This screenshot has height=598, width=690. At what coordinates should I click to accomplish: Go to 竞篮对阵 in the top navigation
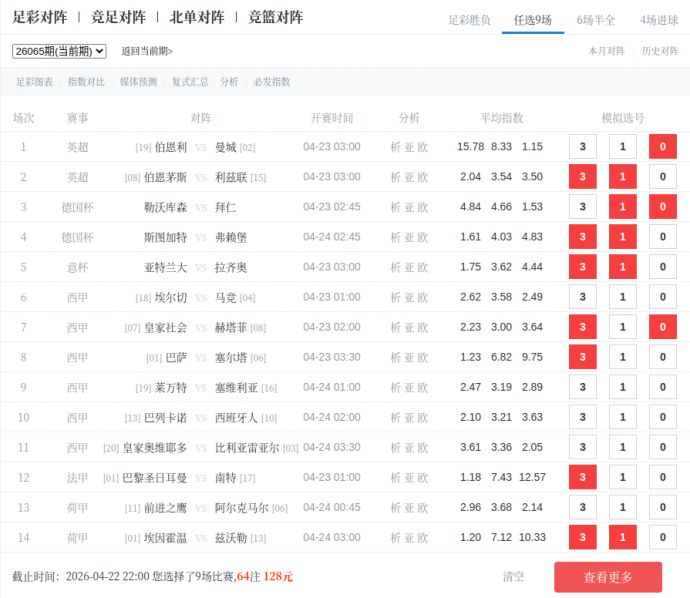click(275, 17)
